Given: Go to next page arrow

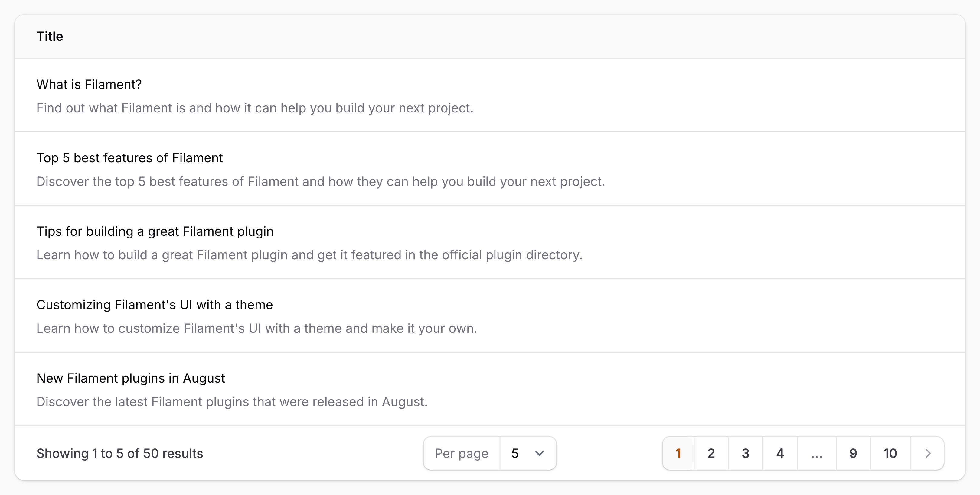Looking at the screenshot, I should pos(927,453).
